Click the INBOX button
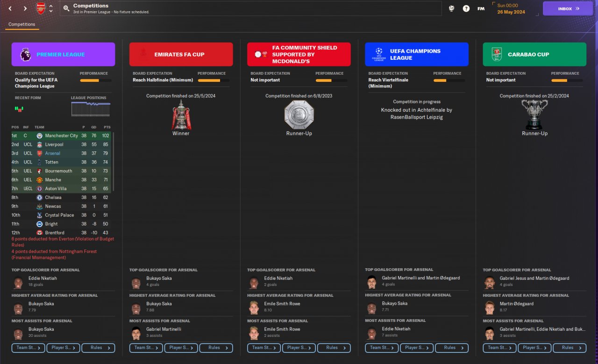This screenshot has width=598, height=364. click(568, 8)
